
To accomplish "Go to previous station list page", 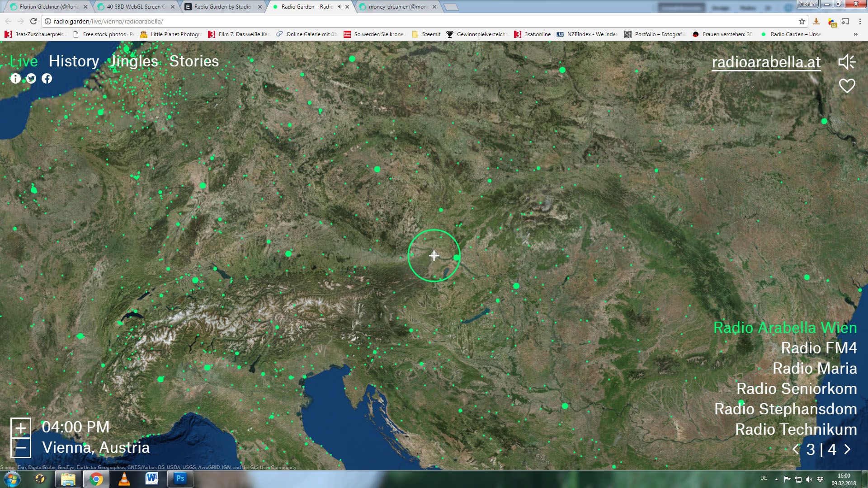I will [796, 450].
